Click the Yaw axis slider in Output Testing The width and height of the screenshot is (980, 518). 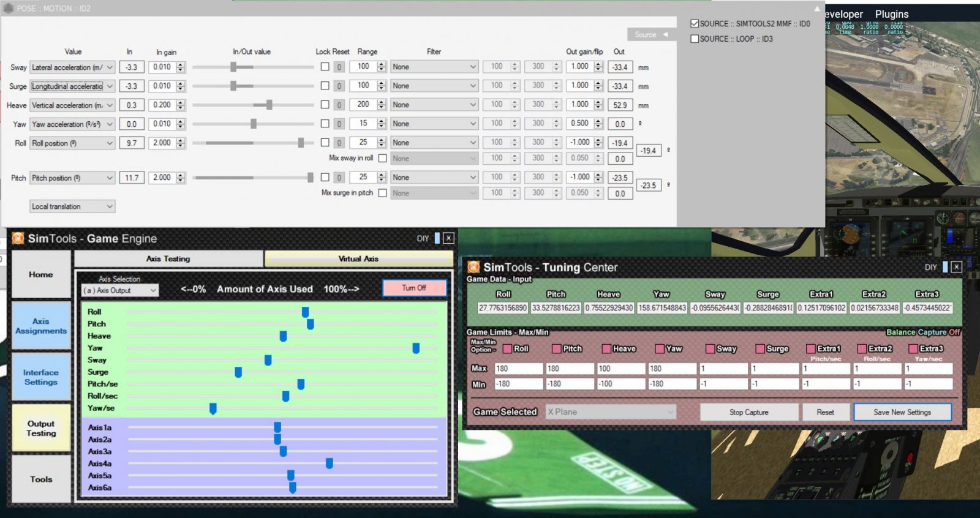(x=416, y=348)
